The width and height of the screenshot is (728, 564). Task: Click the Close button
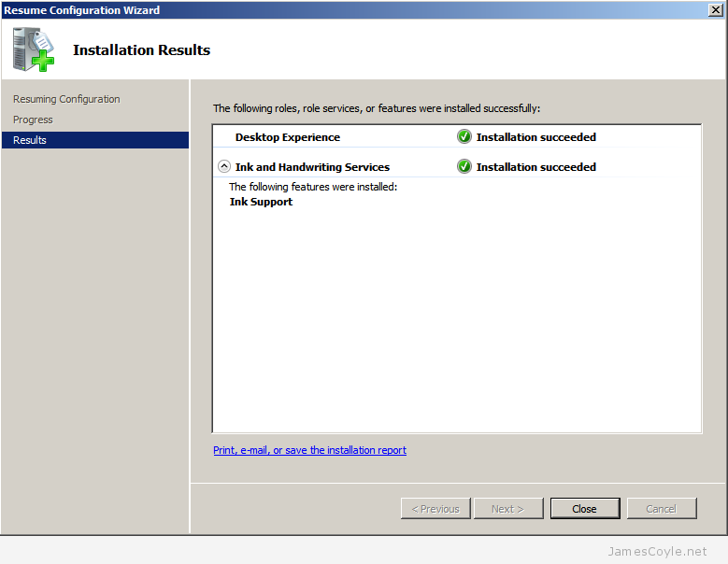click(584, 509)
